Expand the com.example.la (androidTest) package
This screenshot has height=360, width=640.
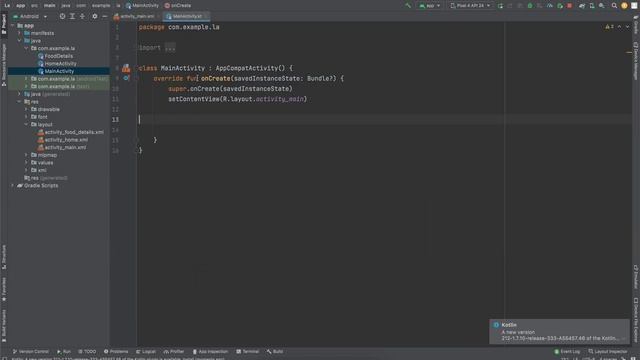(27, 79)
